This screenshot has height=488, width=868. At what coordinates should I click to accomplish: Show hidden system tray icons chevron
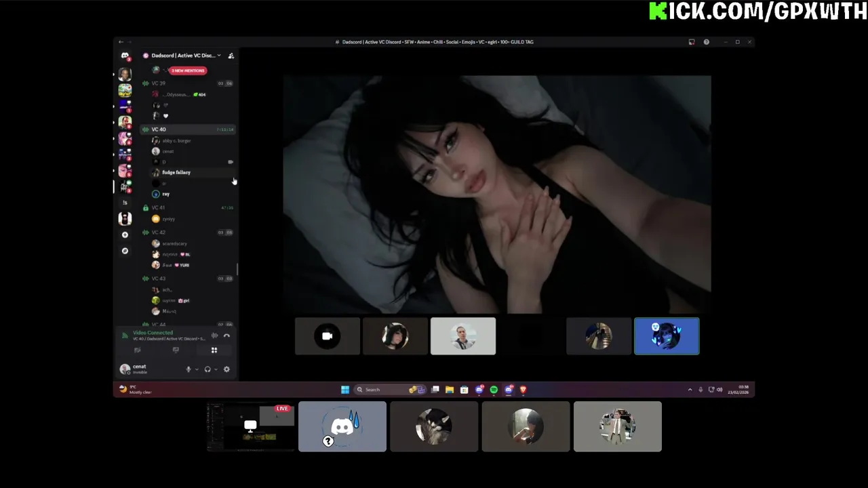click(x=690, y=390)
